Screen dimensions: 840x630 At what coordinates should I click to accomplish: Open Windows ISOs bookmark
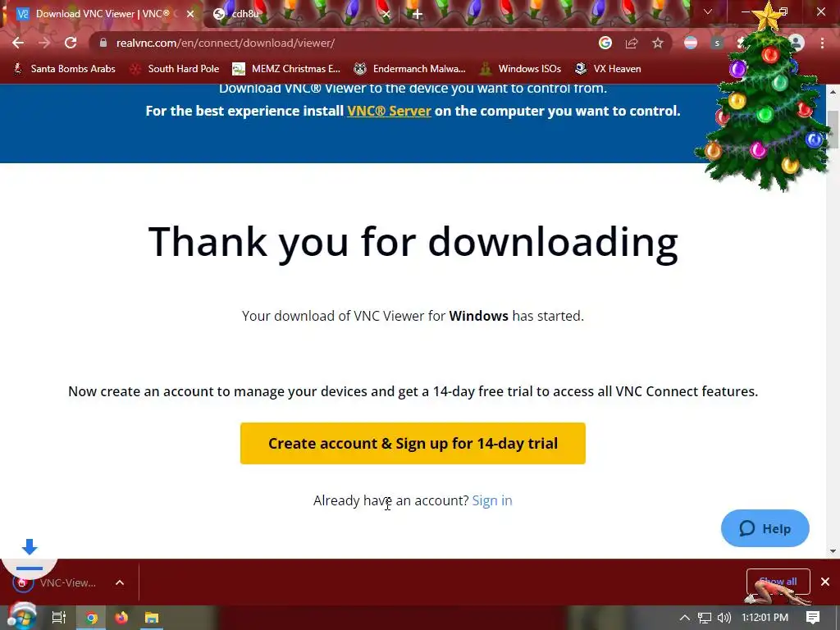pyautogui.click(x=520, y=69)
